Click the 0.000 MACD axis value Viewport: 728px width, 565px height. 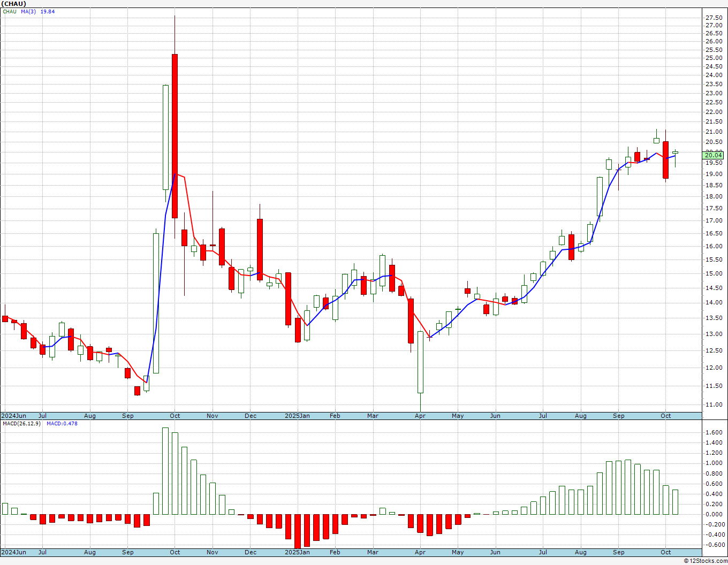pos(714,514)
